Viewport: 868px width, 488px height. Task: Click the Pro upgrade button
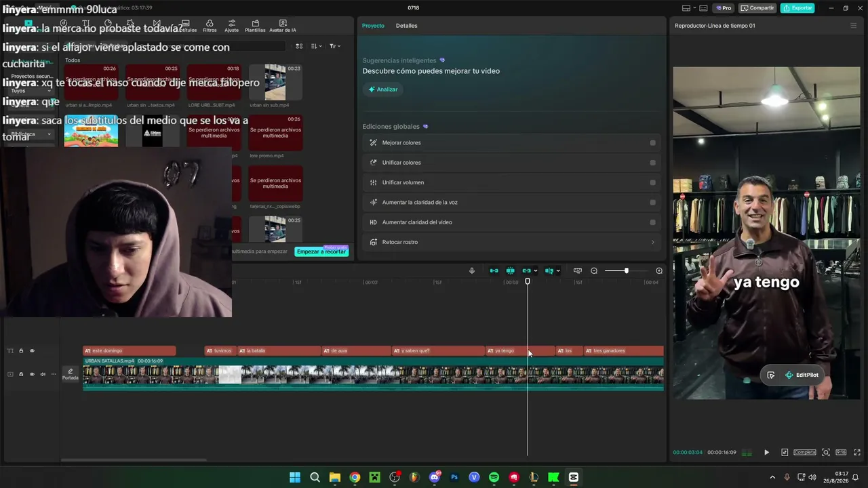[x=724, y=8]
